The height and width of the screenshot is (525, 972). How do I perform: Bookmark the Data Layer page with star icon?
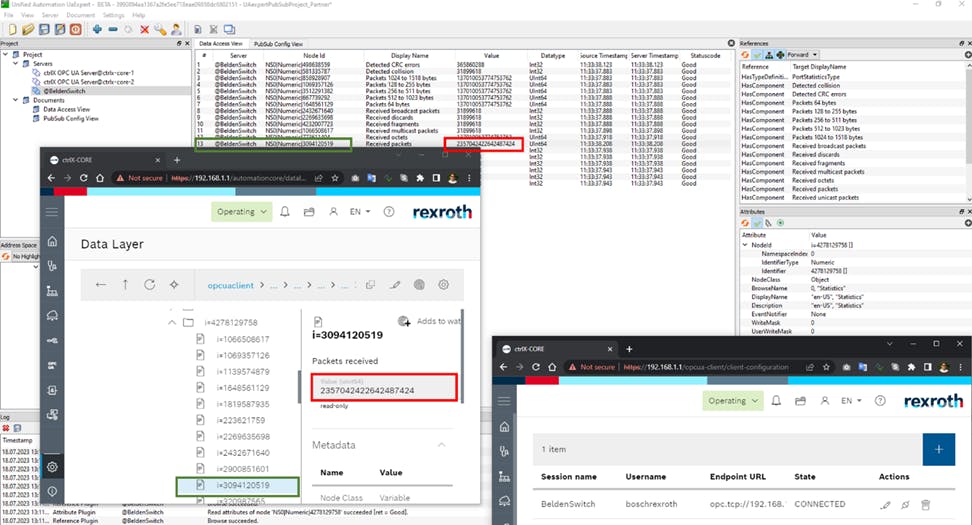(x=335, y=178)
